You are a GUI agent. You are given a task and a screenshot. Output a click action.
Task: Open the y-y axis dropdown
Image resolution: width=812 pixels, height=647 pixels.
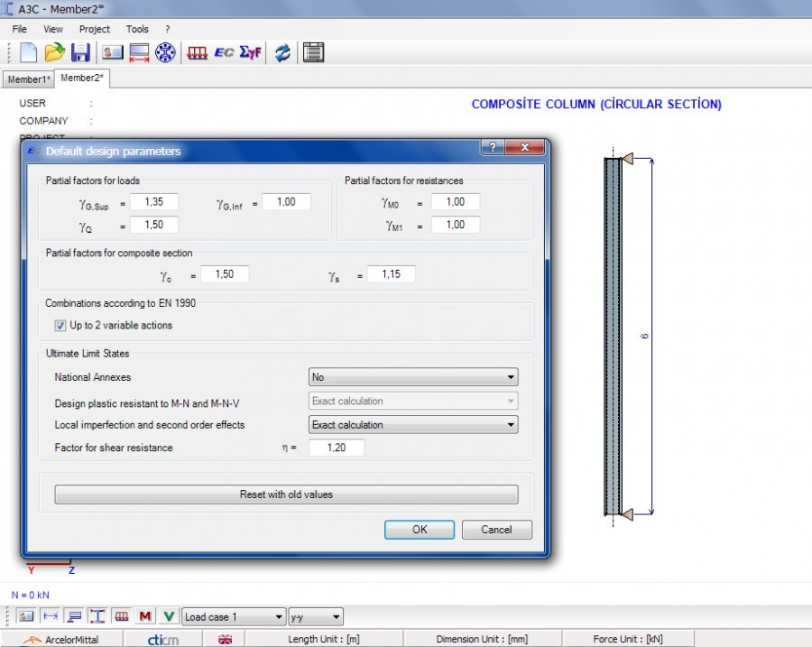click(316, 617)
